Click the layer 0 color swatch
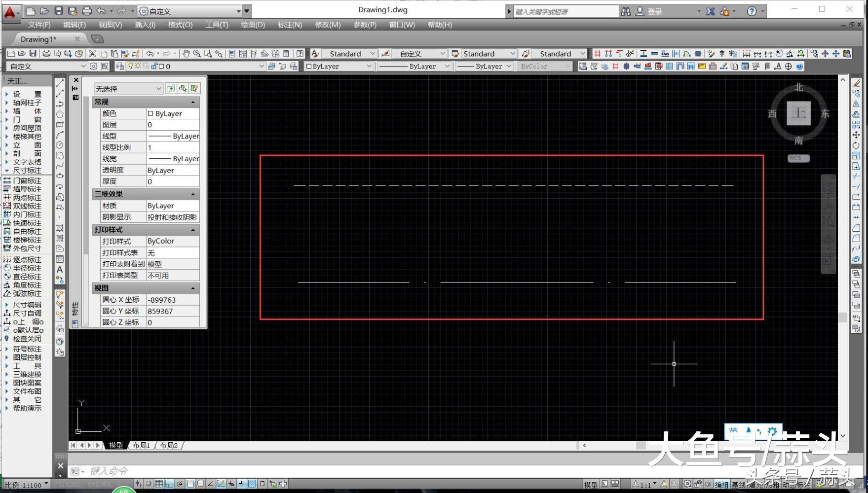Screen dimensions: 868x493 click(161, 66)
